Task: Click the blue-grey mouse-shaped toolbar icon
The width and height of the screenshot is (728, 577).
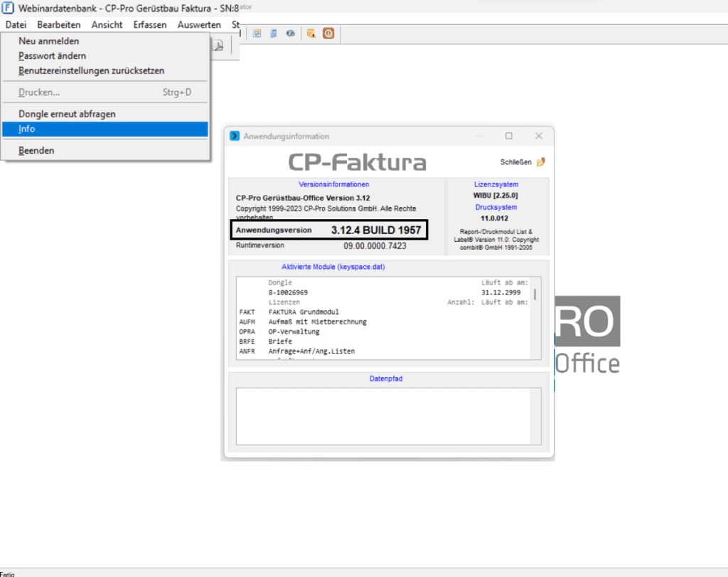Action: point(291,33)
